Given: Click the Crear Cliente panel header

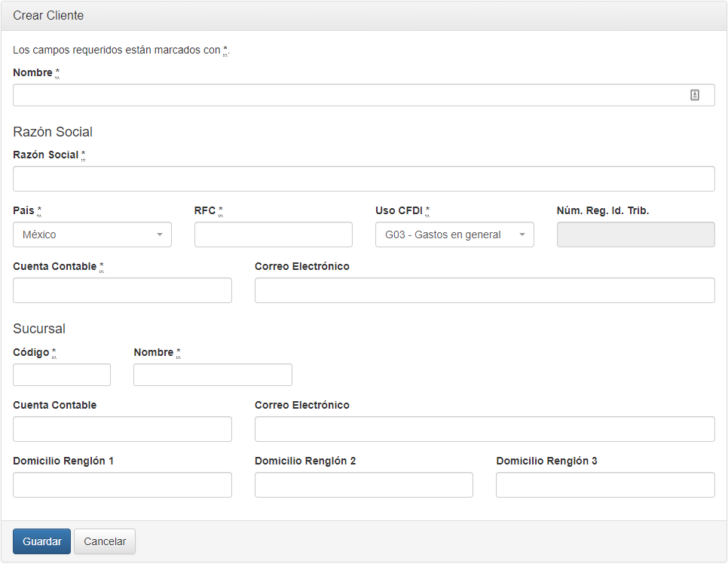Looking at the screenshot, I should coord(363,16).
